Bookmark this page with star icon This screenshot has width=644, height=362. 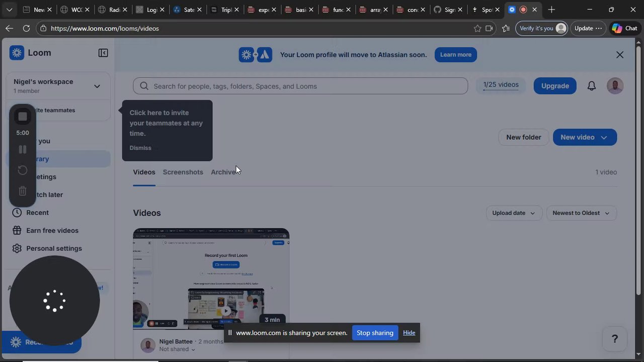coord(477,28)
